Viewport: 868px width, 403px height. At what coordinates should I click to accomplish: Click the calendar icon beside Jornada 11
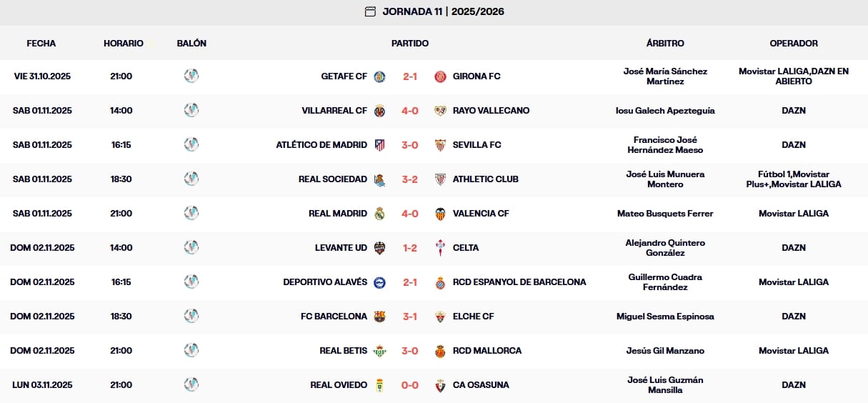tap(370, 11)
